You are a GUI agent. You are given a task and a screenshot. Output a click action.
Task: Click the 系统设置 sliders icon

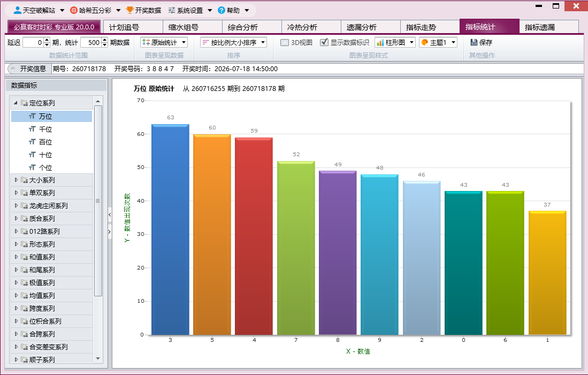coord(172,10)
